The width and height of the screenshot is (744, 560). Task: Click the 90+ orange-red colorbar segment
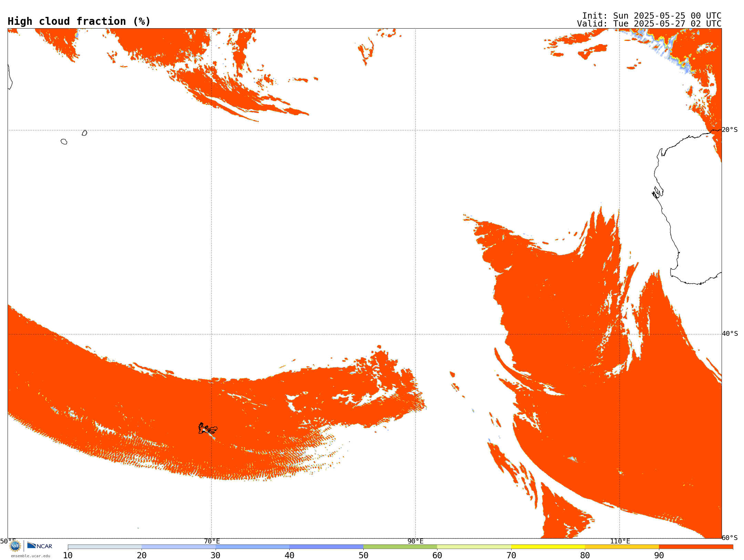click(x=696, y=547)
